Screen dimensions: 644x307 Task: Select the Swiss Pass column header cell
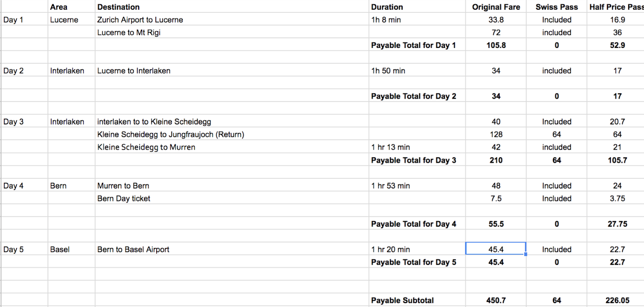pyautogui.click(x=557, y=7)
